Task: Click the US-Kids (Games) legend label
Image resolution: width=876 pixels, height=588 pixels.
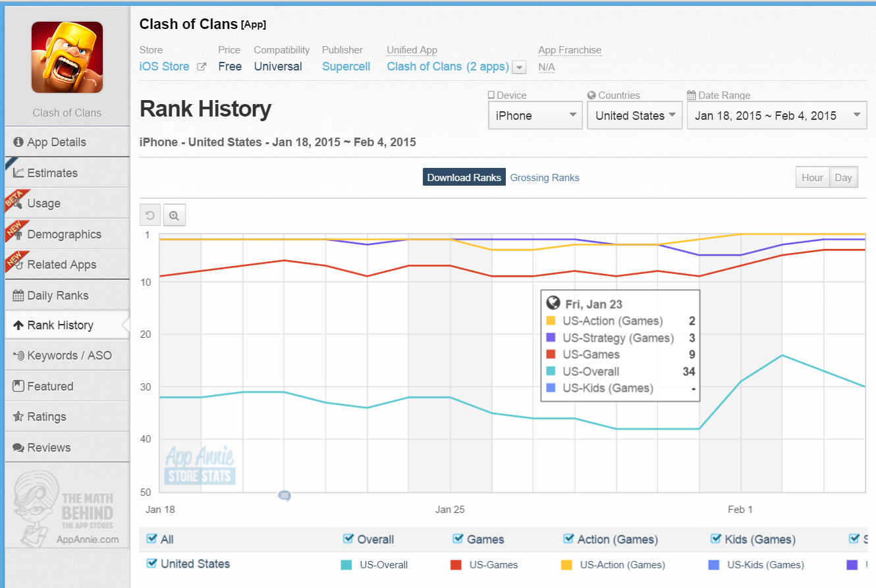Action: coord(765,565)
